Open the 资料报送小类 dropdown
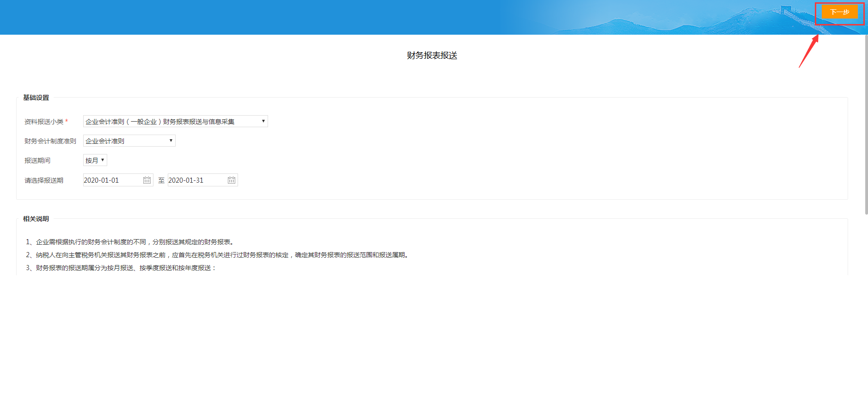The image size is (868, 401). click(176, 121)
